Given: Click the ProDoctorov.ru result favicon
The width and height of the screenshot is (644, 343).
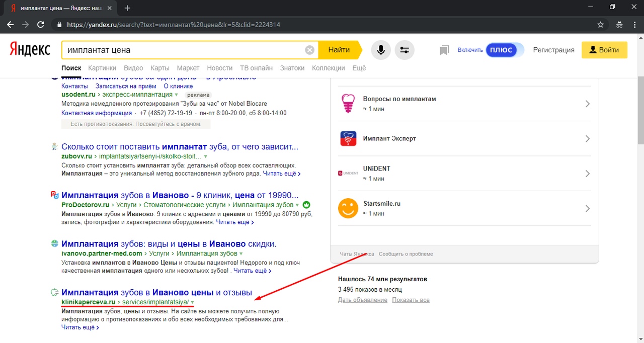Looking at the screenshot, I should (x=54, y=195).
